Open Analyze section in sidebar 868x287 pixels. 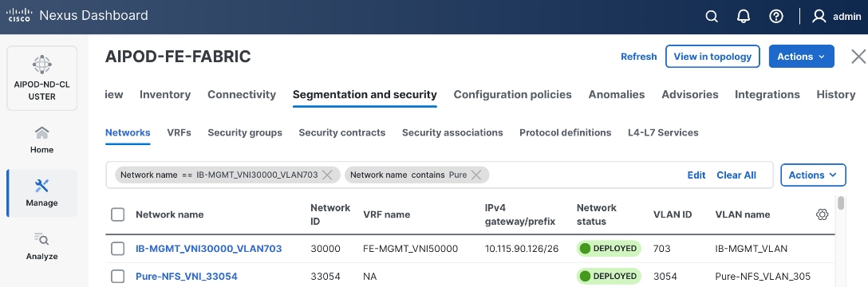point(42,246)
